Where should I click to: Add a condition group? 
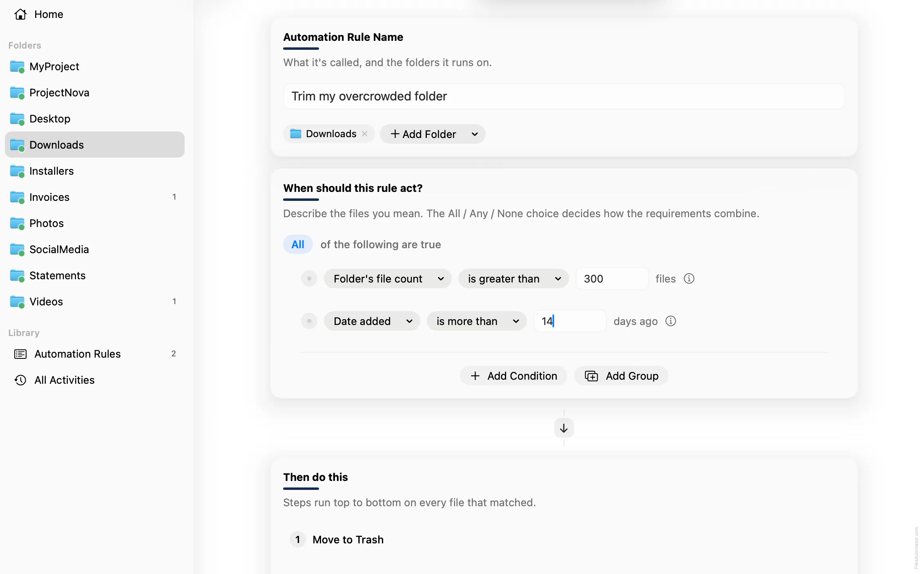[x=621, y=376]
